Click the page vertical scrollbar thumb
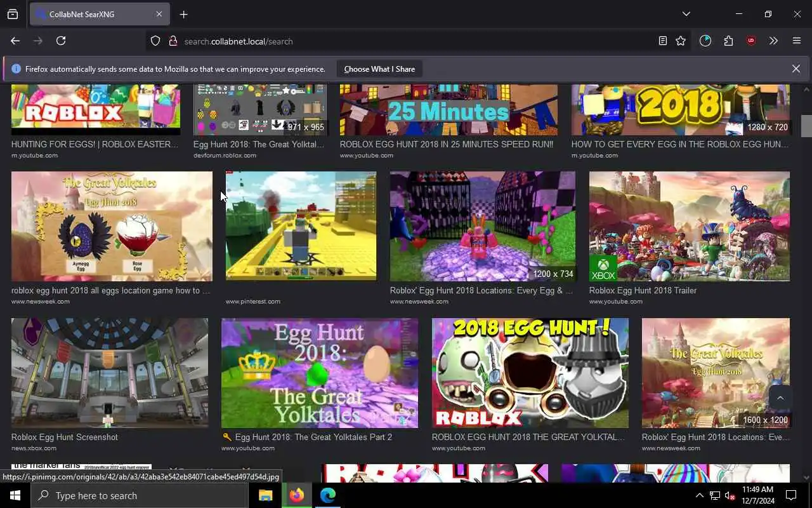The image size is (812, 508). pos(806,126)
